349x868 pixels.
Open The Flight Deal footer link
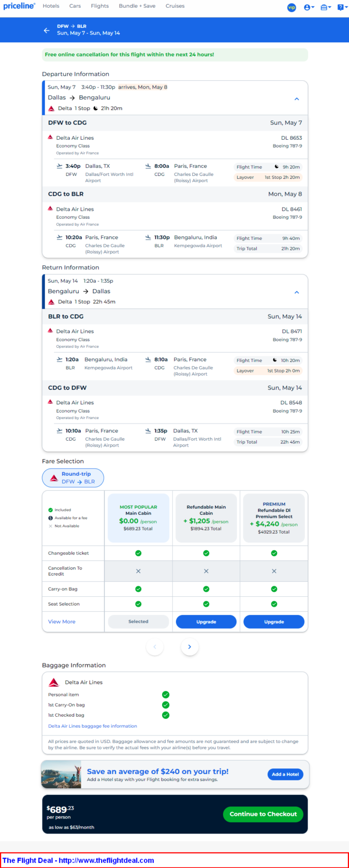[78, 860]
